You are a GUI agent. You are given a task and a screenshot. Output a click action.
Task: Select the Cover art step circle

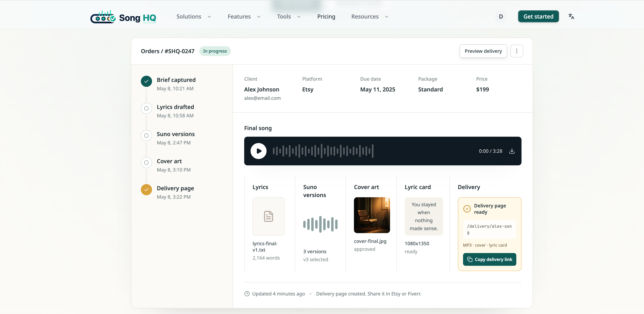pyautogui.click(x=146, y=163)
